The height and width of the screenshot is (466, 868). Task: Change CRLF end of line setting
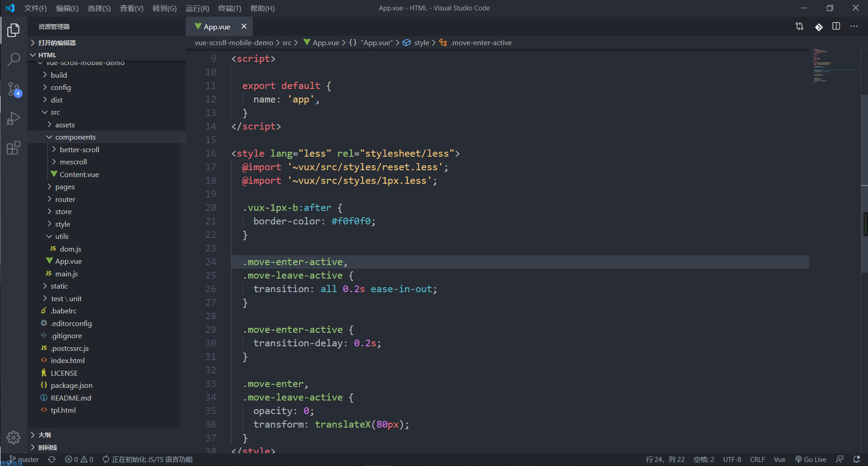757,459
